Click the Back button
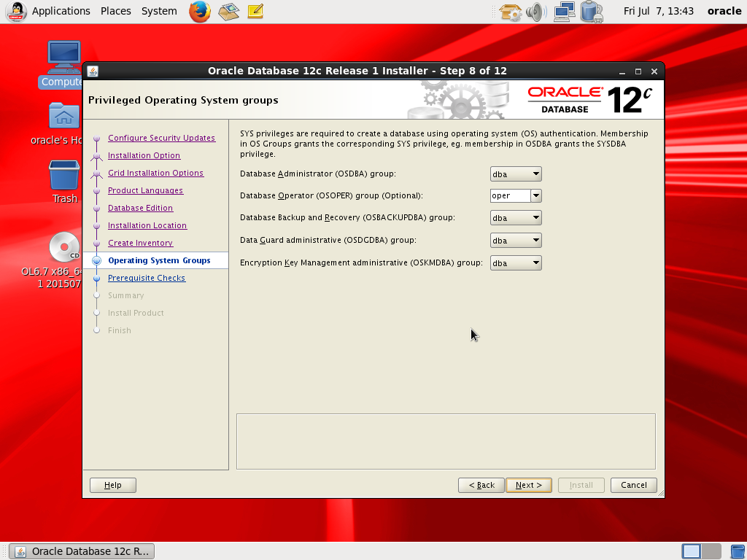Image resolution: width=747 pixels, height=560 pixels. point(481,485)
